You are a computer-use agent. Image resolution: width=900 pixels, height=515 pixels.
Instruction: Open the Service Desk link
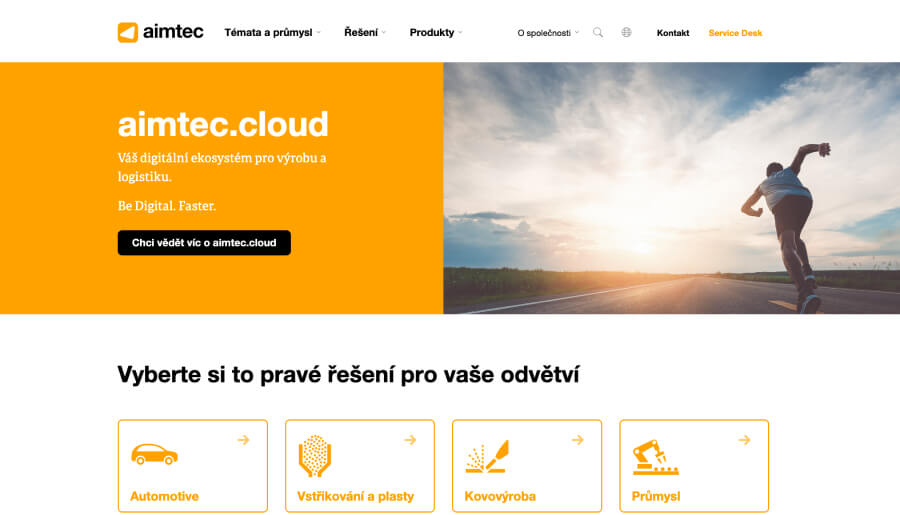(735, 33)
